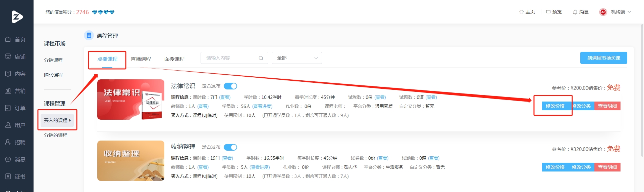Click 修改价格 for 法律常识
644x192 pixels.
coord(555,106)
